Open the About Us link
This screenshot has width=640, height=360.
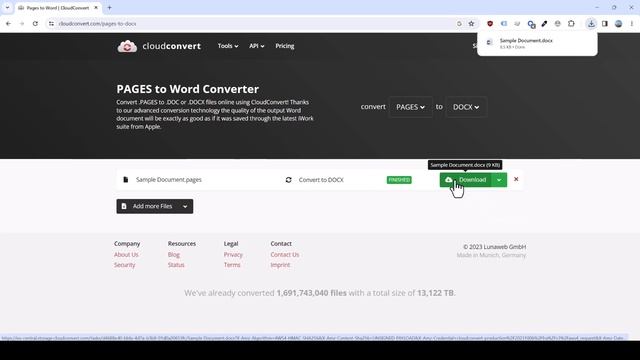126,254
